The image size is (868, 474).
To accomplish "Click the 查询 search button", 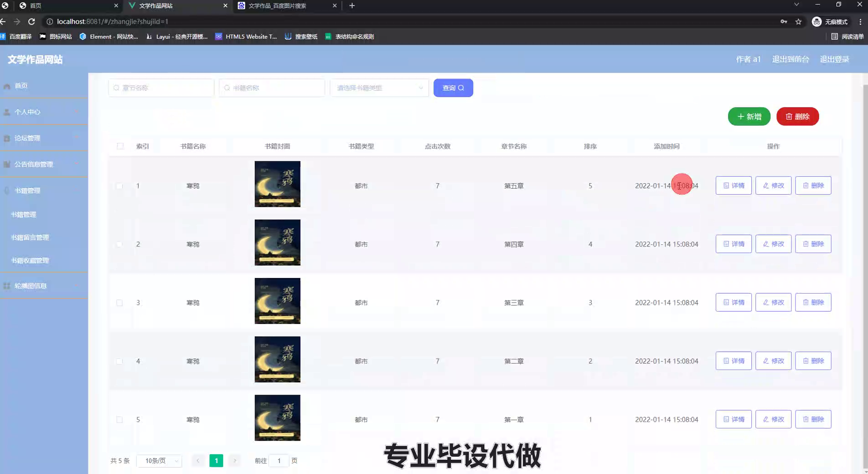I will click(x=453, y=88).
